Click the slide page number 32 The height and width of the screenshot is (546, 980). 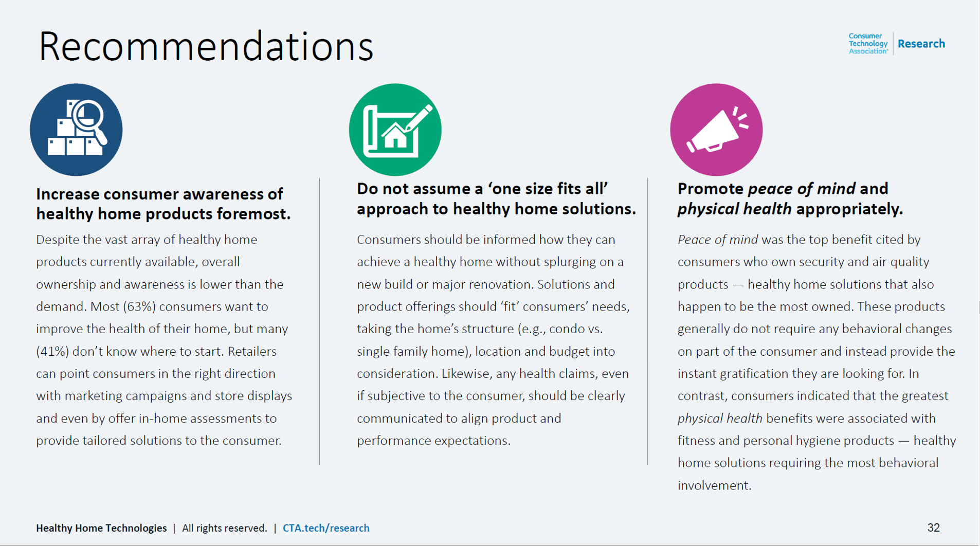pyautogui.click(x=933, y=527)
